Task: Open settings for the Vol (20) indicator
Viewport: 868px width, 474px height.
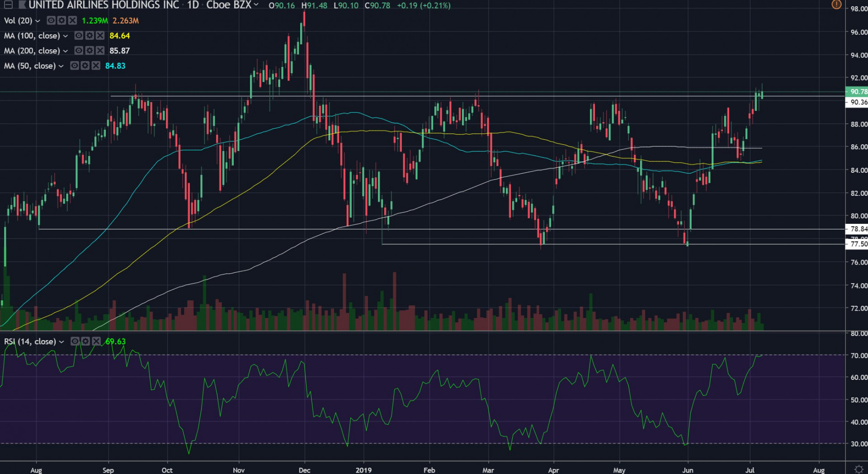Action: [61, 21]
